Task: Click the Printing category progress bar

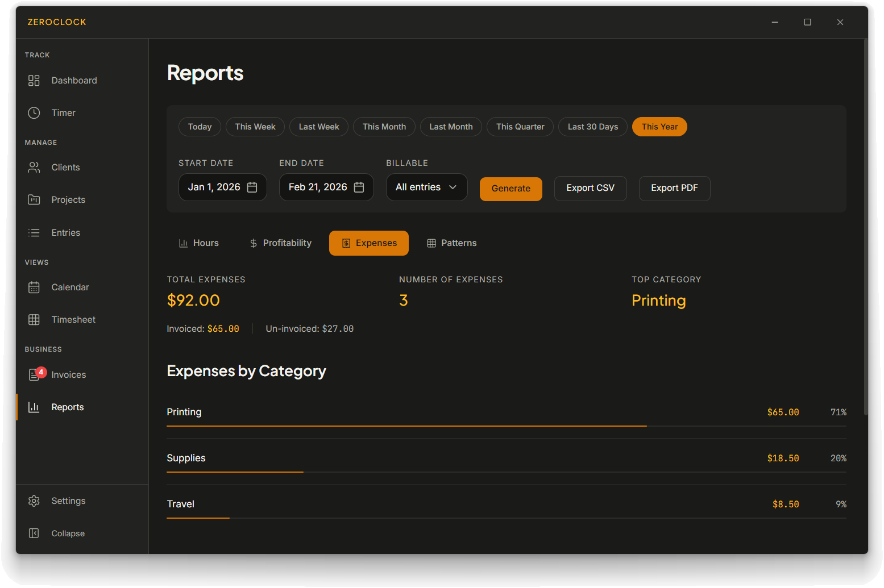Action: (406, 426)
